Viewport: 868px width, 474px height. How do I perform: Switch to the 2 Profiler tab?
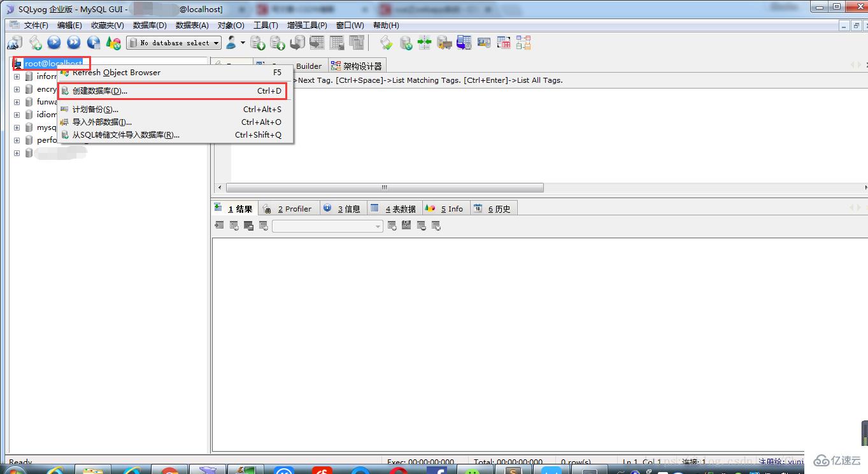(x=288, y=208)
